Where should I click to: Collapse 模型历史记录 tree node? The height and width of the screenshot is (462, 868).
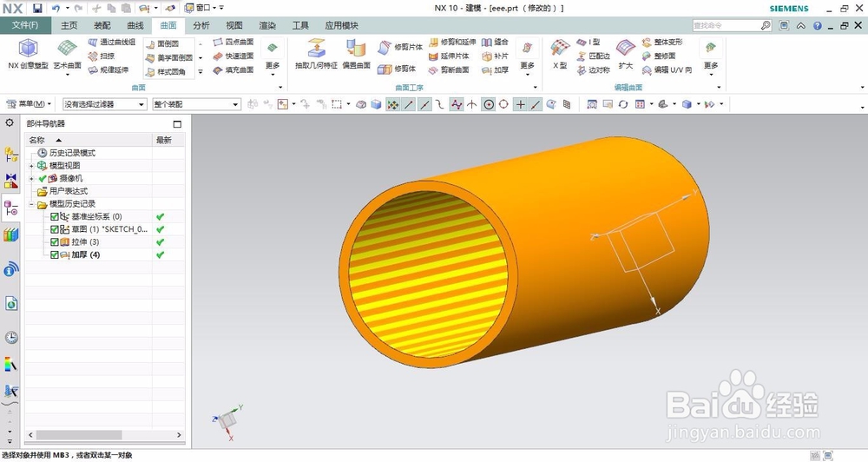click(x=31, y=204)
